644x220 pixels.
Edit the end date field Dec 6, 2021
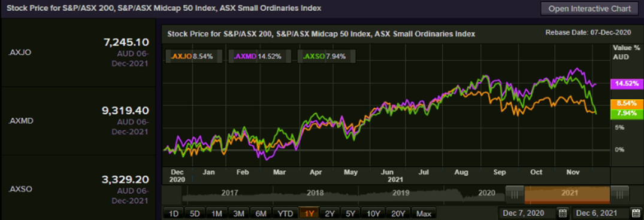pyautogui.click(x=601, y=213)
